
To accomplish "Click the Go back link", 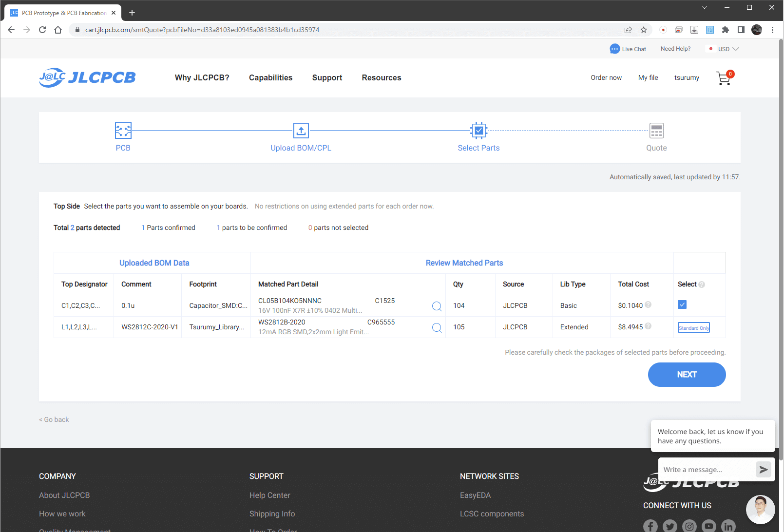I will 54,419.
